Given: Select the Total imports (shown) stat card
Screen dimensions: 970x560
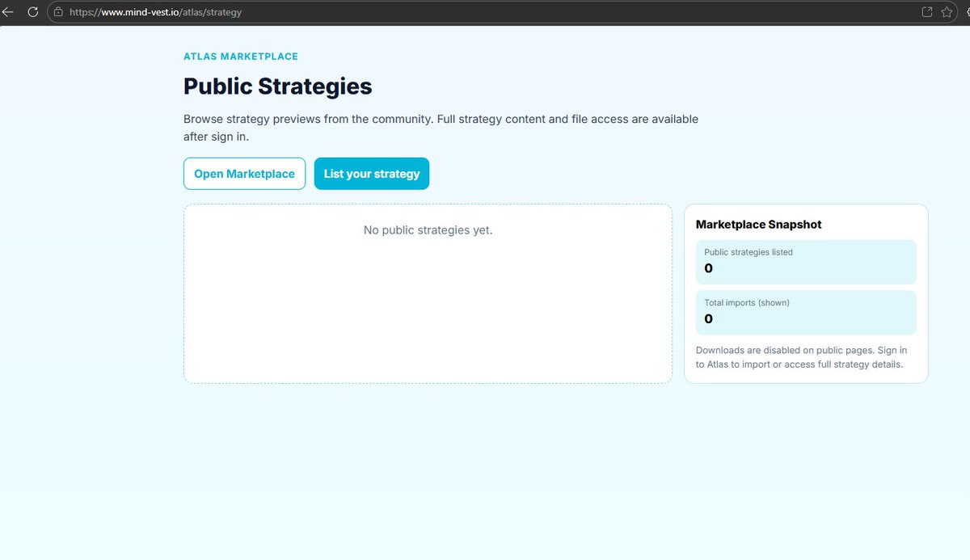Looking at the screenshot, I should [x=806, y=313].
